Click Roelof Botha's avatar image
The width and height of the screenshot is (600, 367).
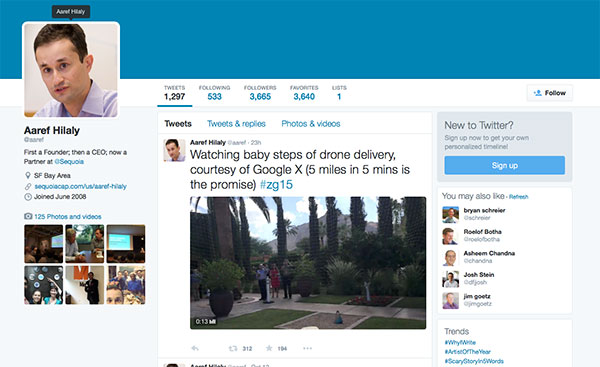(450, 236)
